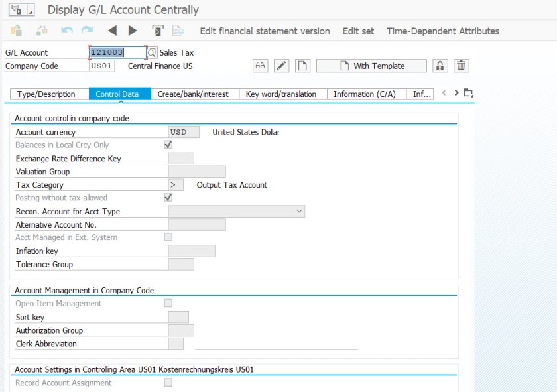This screenshot has width=557, height=392.
Task: Open the tab list icon
Action: [x=469, y=93]
